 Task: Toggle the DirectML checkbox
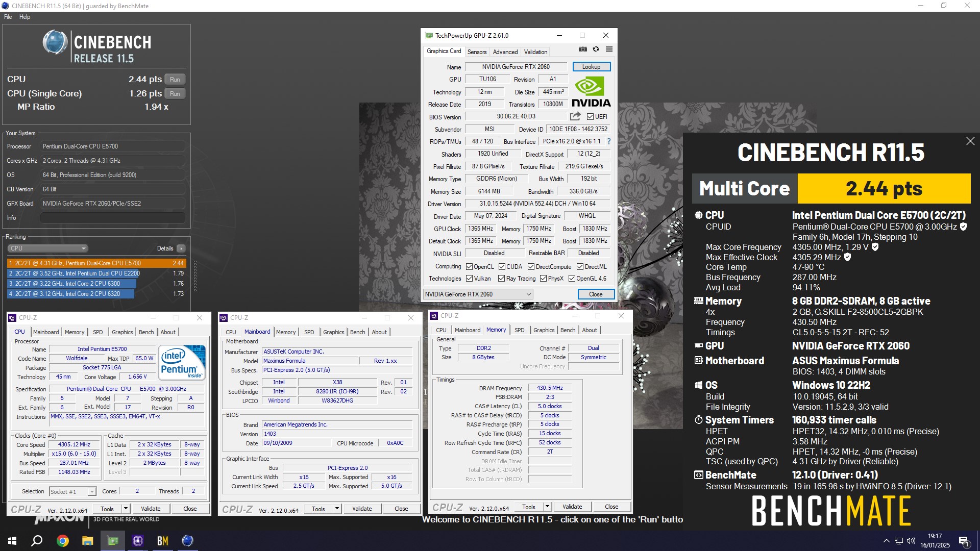tap(580, 267)
